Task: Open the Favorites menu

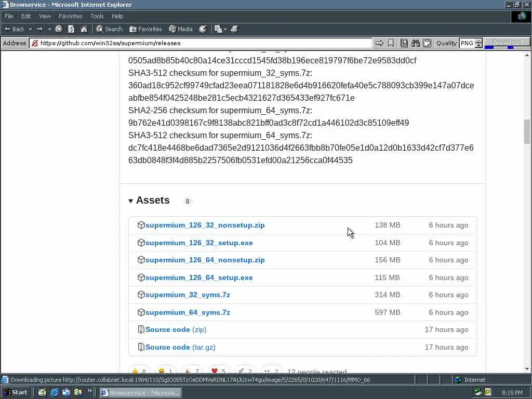Action: (x=70, y=16)
